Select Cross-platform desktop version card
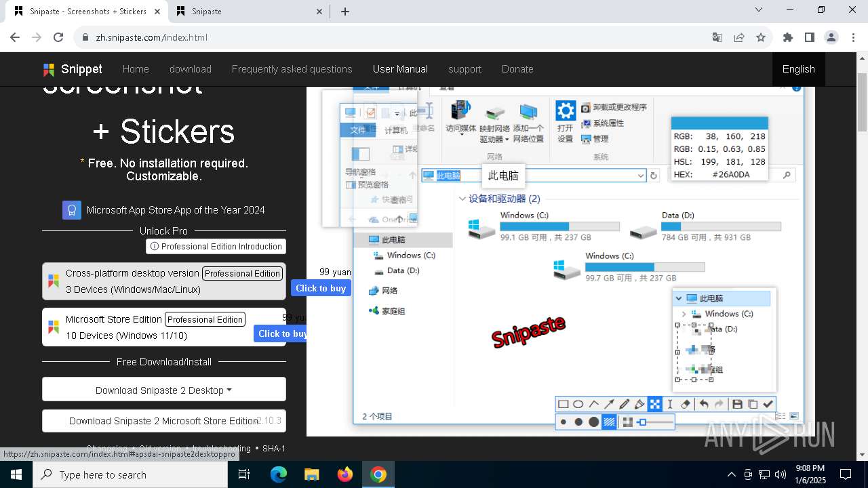This screenshot has width=868, height=488. (164, 281)
